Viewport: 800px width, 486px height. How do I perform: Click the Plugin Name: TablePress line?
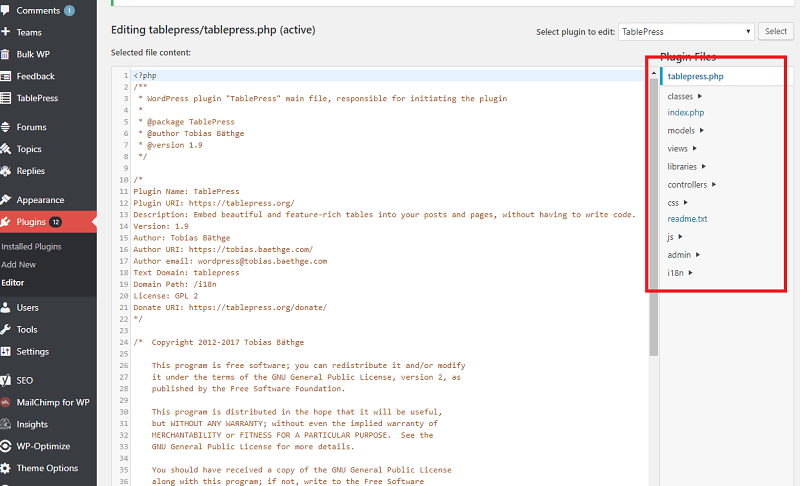(186, 191)
